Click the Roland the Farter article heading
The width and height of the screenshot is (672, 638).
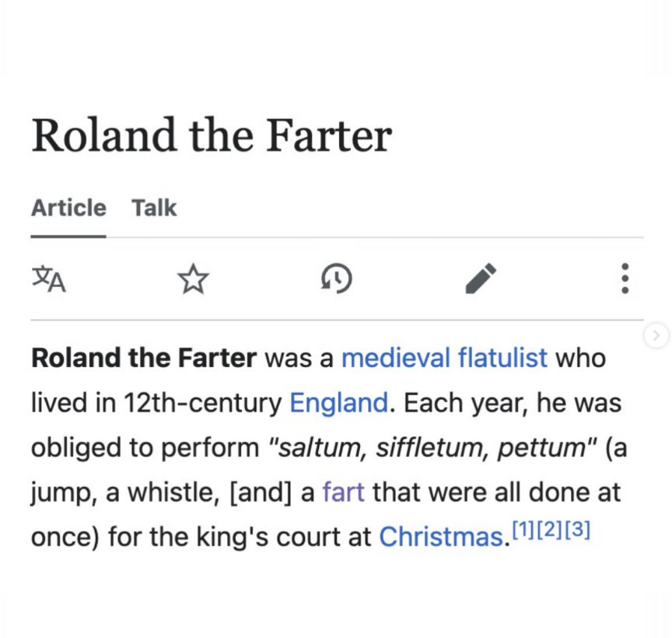(x=212, y=135)
